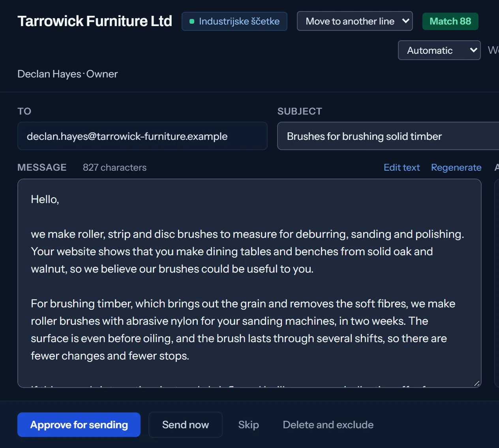Click the Tarrowick Furniture Ltd company title

tap(95, 21)
